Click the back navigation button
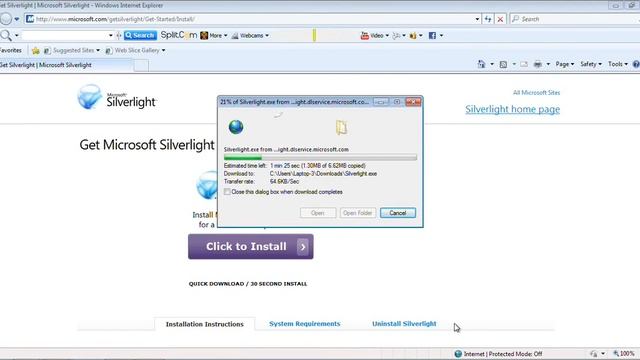640x360 pixels. (x=6, y=19)
